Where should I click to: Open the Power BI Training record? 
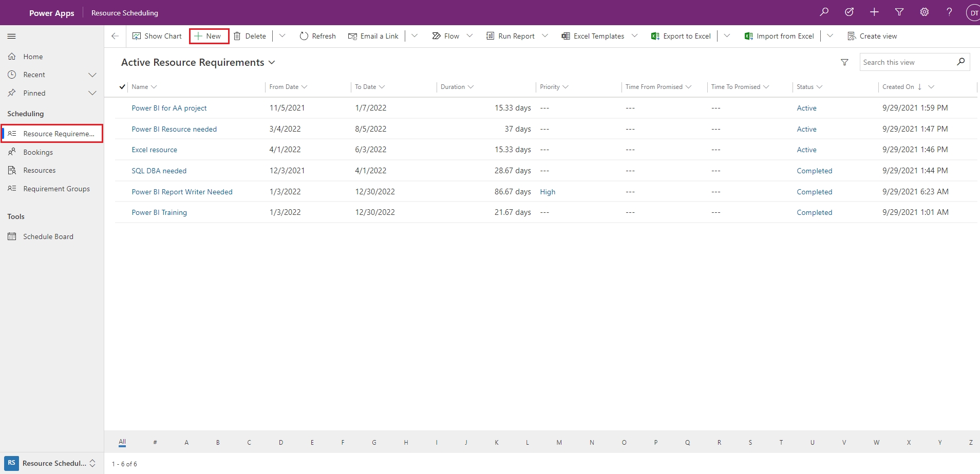(159, 212)
